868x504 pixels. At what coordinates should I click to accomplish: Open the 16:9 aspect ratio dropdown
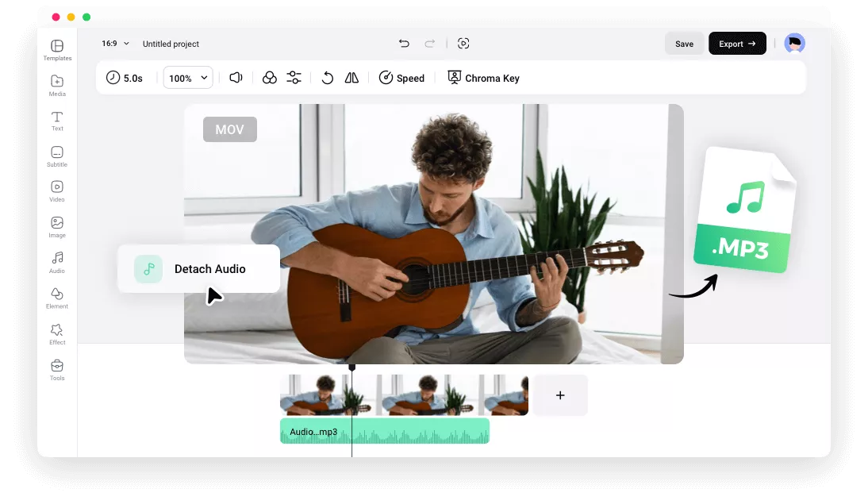pyautogui.click(x=115, y=43)
